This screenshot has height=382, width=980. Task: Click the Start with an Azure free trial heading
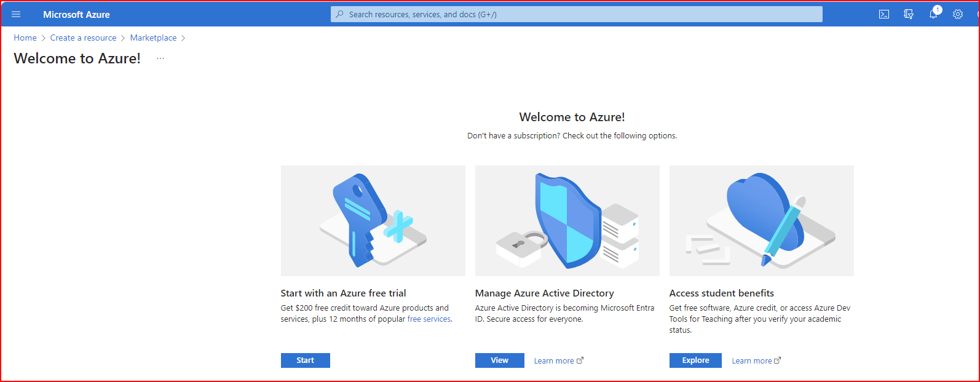343,293
